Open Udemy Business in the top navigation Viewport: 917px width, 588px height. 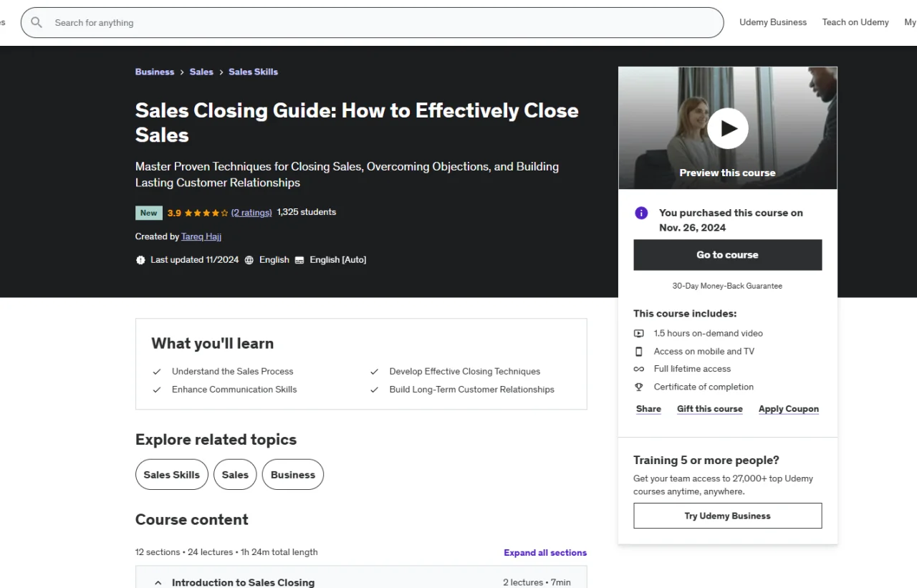[773, 22]
